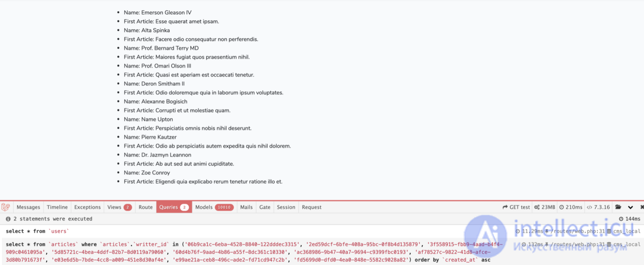Open the Exceptions panel tab

click(x=87, y=207)
